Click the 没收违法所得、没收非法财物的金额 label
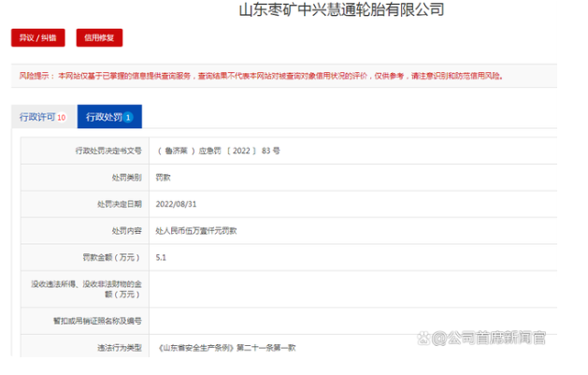588x375 pixels. click(86, 289)
